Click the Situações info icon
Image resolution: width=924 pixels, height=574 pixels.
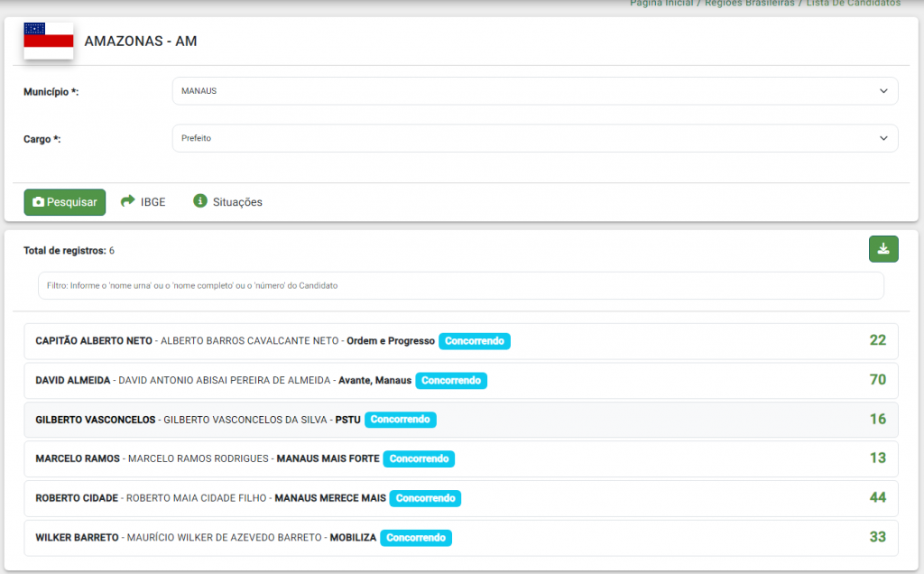(200, 201)
